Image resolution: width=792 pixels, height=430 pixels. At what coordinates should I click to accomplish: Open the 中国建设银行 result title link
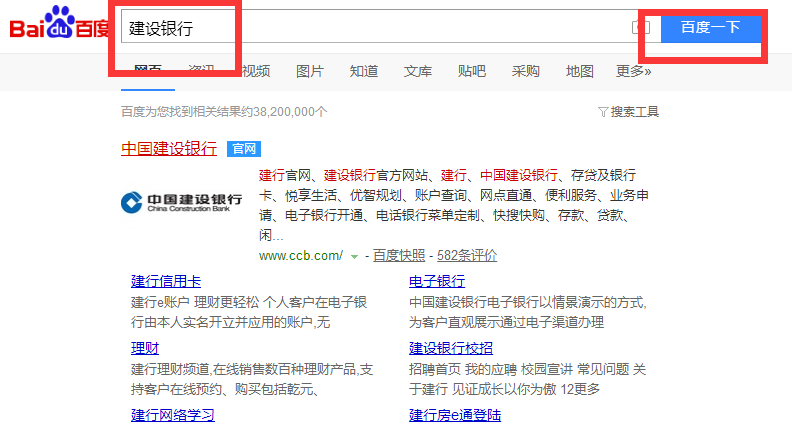(169, 148)
